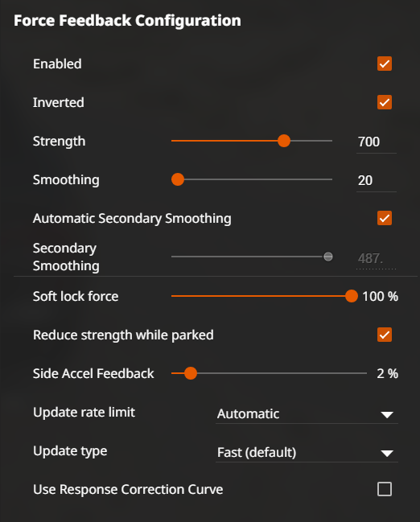Click the Strength slider track's right end
The height and width of the screenshot is (522, 420).
[331, 141]
